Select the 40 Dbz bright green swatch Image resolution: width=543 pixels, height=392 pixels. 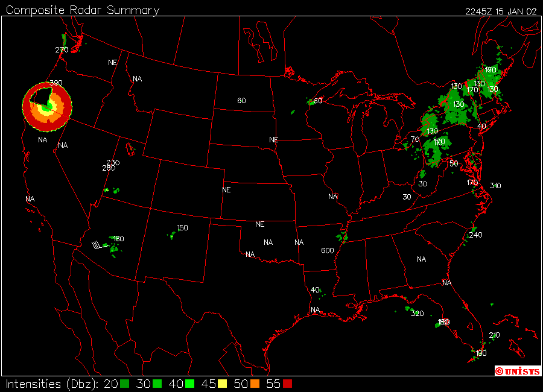coord(190,384)
